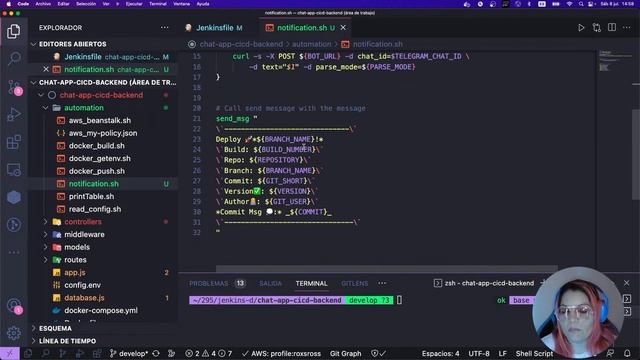
Task: Split the editor to the right
Action: 612,27
